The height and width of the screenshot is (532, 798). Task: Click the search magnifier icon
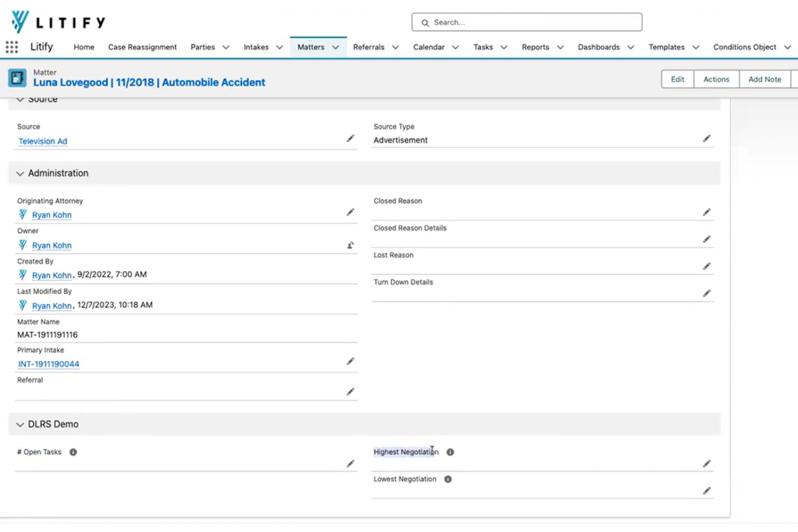[425, 23]
